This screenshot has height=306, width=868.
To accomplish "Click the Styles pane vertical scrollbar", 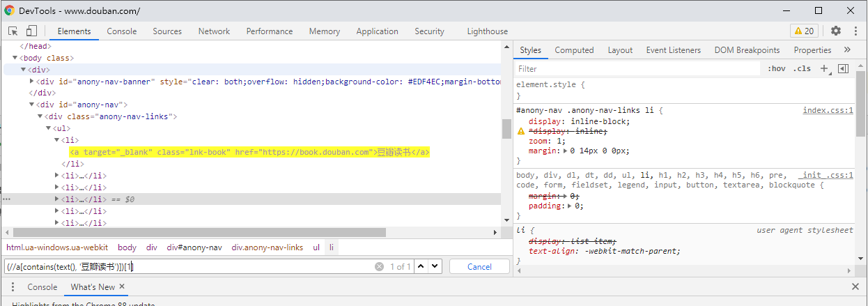I will click(862, 105).
